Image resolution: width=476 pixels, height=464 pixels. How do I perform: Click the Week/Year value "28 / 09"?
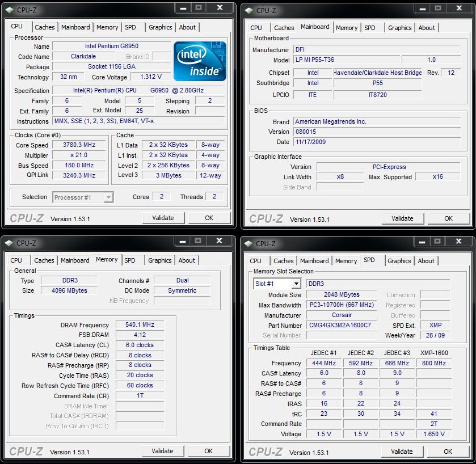[x=435, y=335]
